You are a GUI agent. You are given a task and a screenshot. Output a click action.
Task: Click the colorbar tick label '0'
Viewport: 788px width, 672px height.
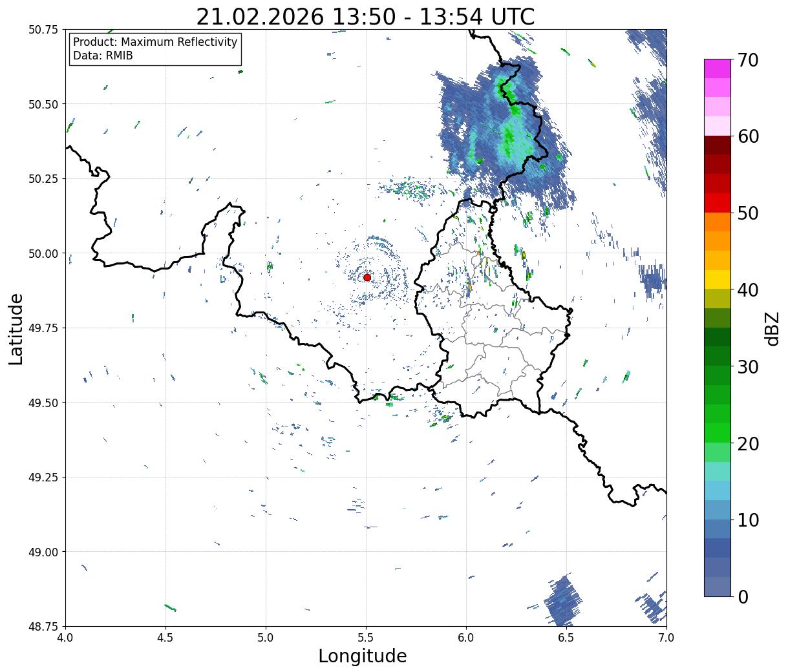point(742,597)
